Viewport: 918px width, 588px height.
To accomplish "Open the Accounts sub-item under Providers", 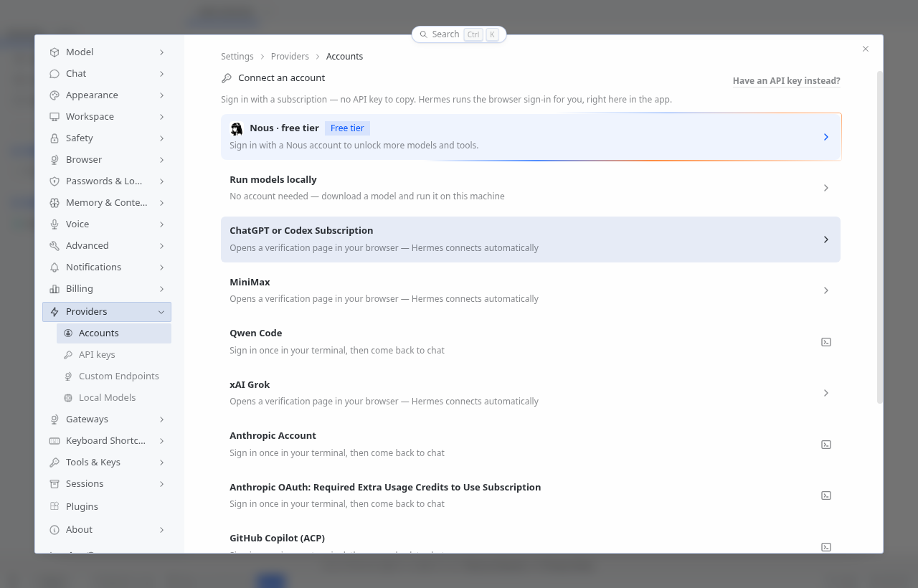I will tap(114, 333).
